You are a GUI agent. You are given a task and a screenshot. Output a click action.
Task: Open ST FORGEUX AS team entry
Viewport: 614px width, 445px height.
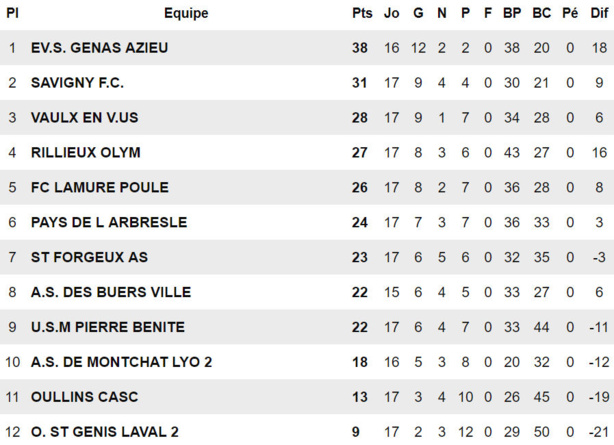89,257
